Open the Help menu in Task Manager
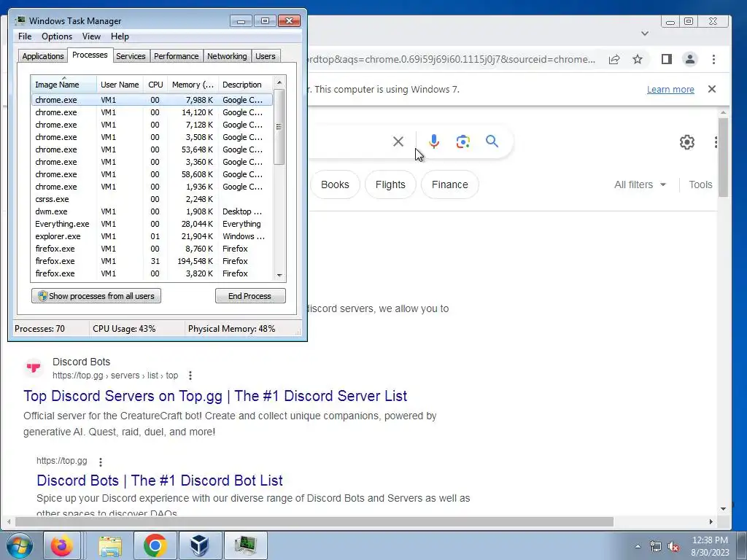Screen dimensions: 747x560 click(x=120, y=36)
